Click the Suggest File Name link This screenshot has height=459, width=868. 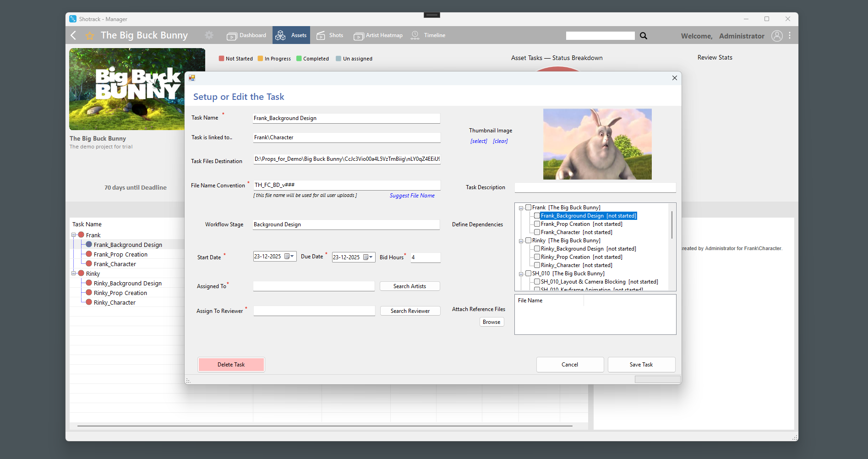point(412,196)
